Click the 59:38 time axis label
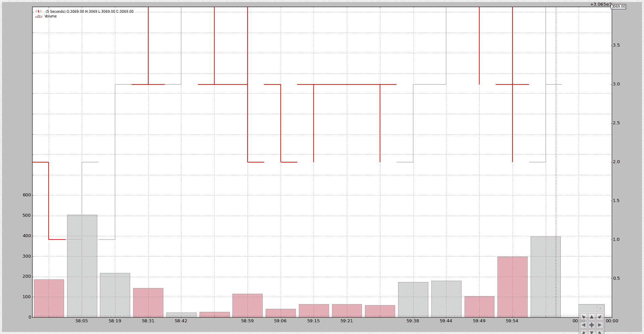This screenshot has width=644, height=334. click(413, 321)
